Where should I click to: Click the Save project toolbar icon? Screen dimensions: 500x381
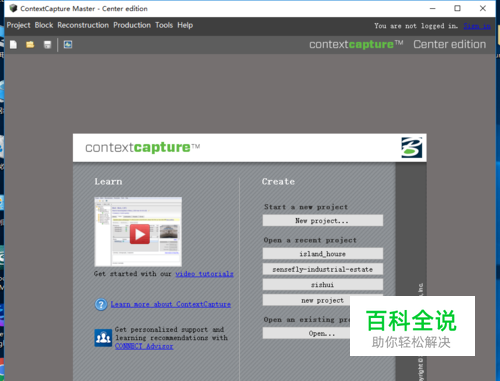point(47,45)
